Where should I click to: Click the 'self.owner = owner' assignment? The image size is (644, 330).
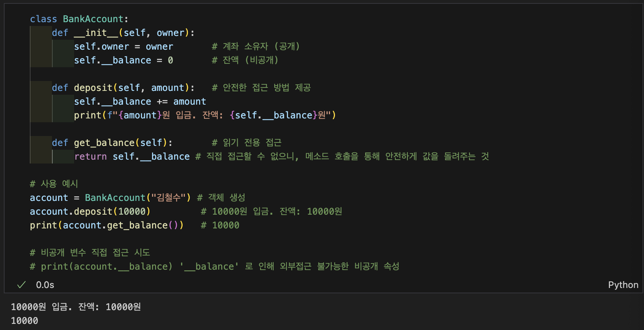123,47
